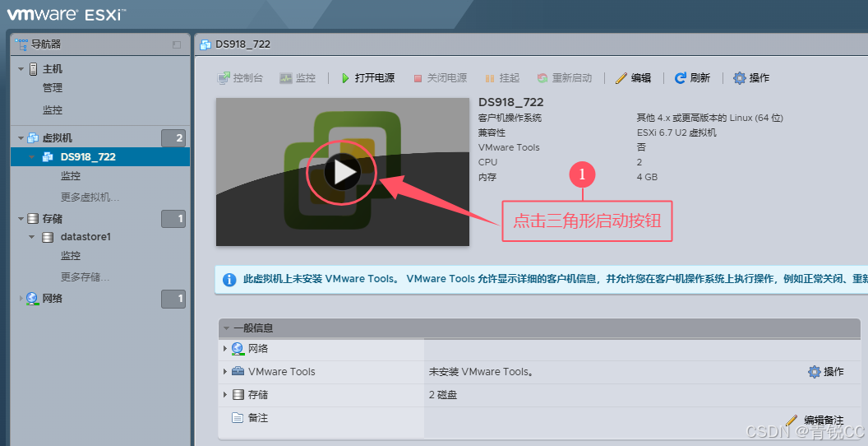868x446 pixels.
Task: Click 'ESXi 6.7 U2 虚拟机' compatibility value
Action: tap(676, 133)
